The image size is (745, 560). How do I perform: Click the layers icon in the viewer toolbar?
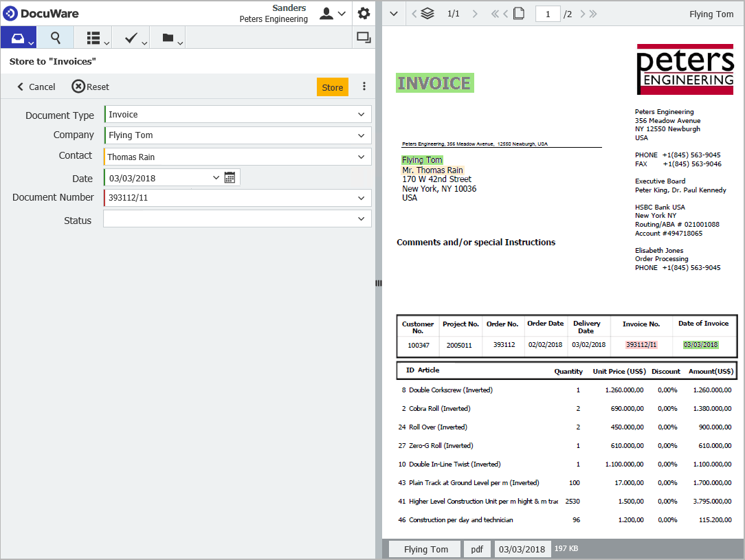point(427,13)
